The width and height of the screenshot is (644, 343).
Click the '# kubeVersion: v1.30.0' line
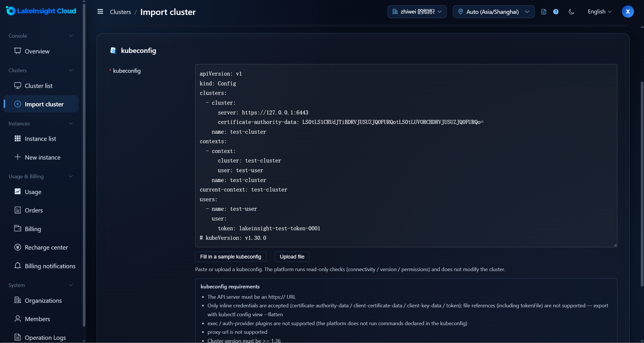[x=233, y=238]
